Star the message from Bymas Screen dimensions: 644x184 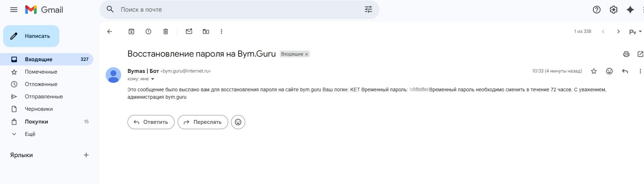coord(594,71)
